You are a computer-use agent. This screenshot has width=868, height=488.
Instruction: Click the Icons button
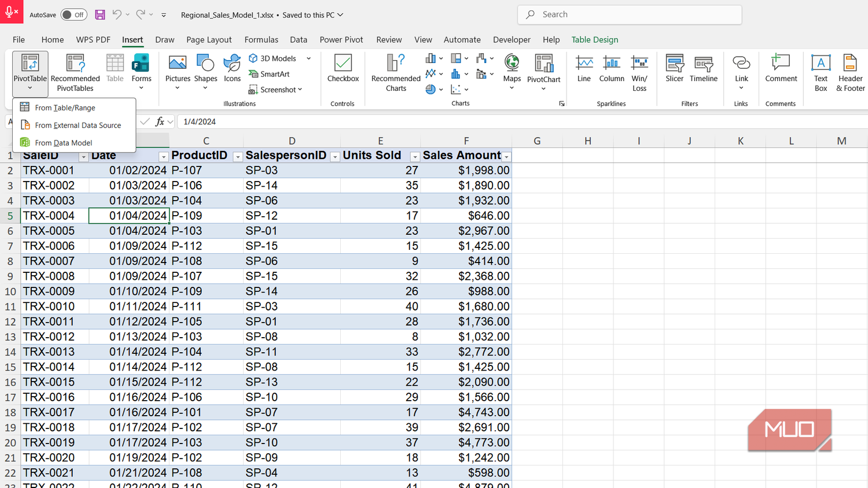(x=232, y=68)
